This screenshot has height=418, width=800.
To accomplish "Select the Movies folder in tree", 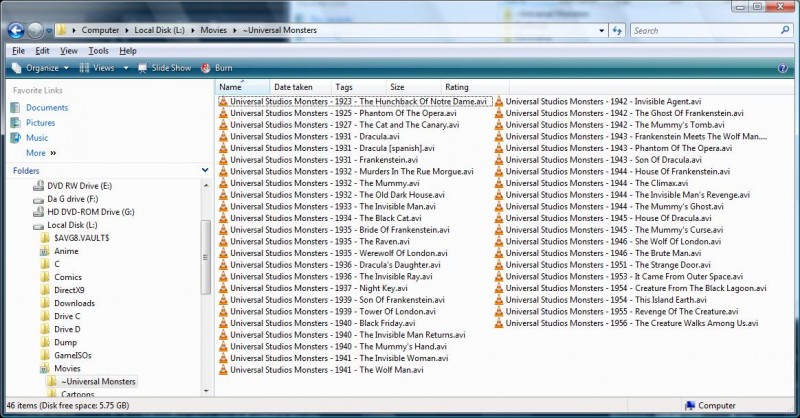I will click(x=67, y=368).
